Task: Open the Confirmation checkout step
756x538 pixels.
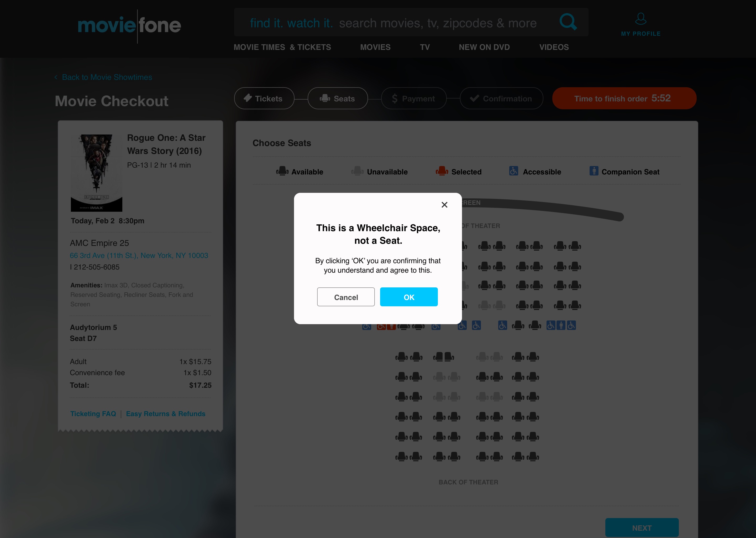Action: (501, 99)
